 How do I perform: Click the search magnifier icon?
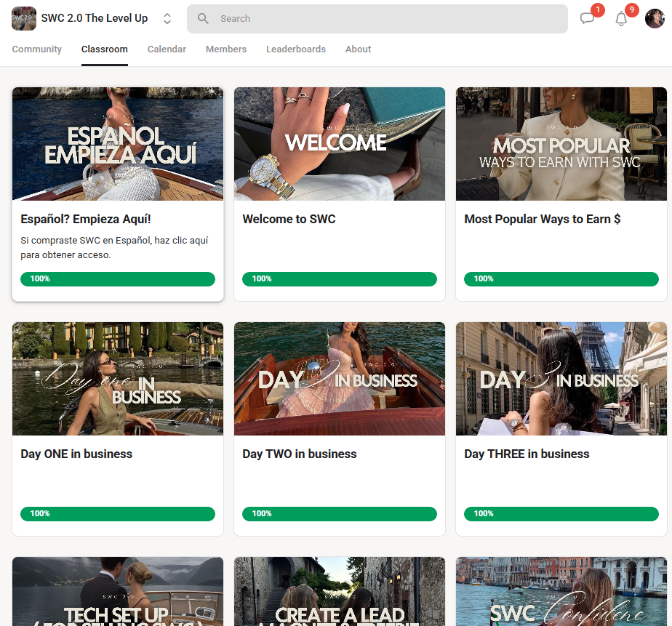pos(203,18)
